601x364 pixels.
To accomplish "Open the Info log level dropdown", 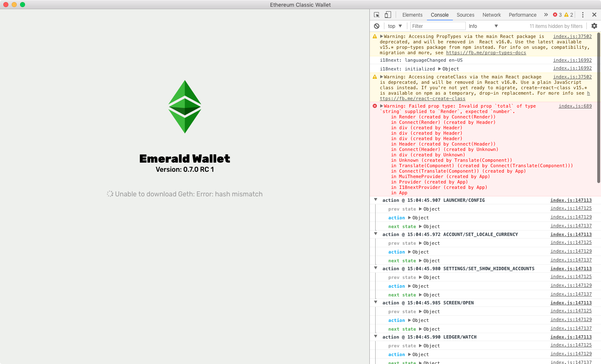I will 483,26.
